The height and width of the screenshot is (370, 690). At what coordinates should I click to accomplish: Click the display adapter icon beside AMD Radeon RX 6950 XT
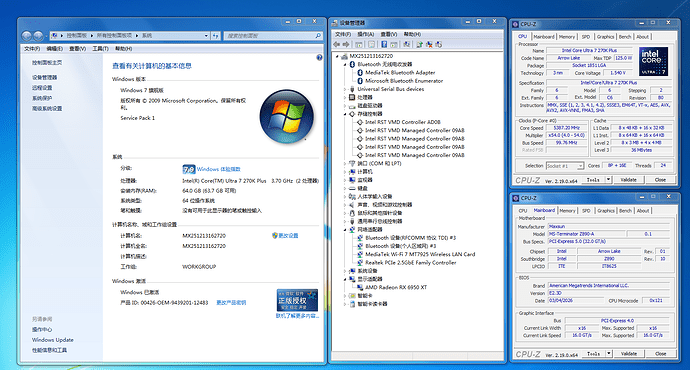360,287
